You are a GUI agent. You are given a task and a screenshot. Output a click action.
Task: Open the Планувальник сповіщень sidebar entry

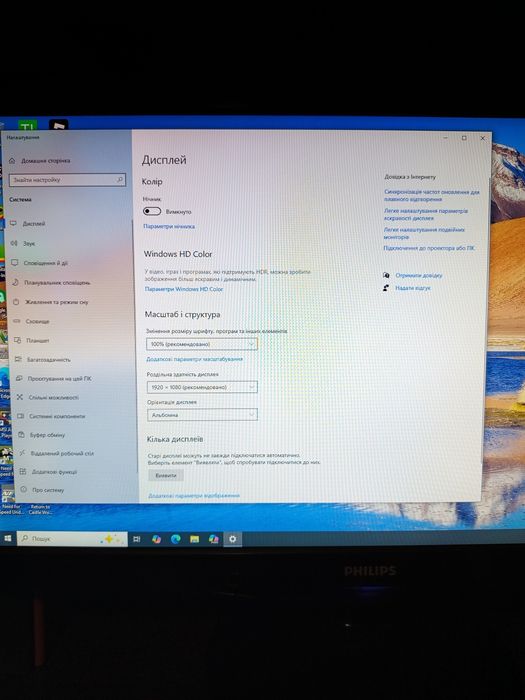(51, 283)
